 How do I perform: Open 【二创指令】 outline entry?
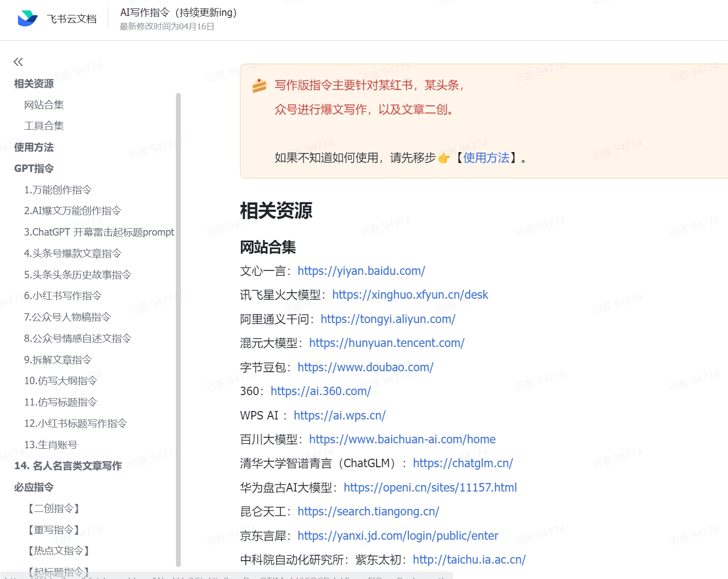[54, 508]
